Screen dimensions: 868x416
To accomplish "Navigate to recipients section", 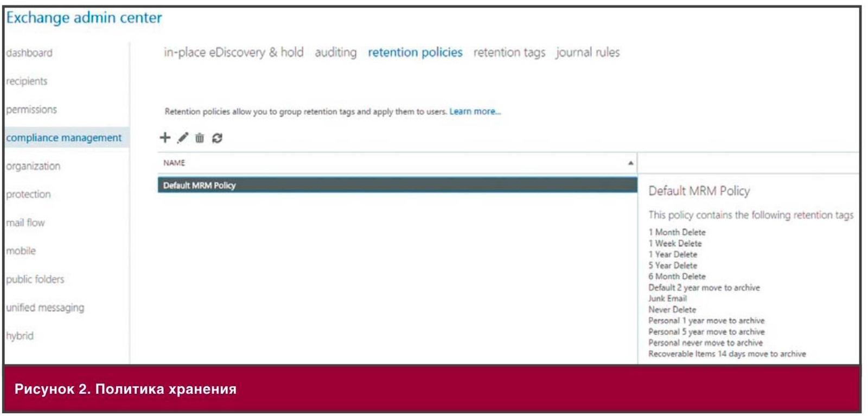I will click(27, 81).
